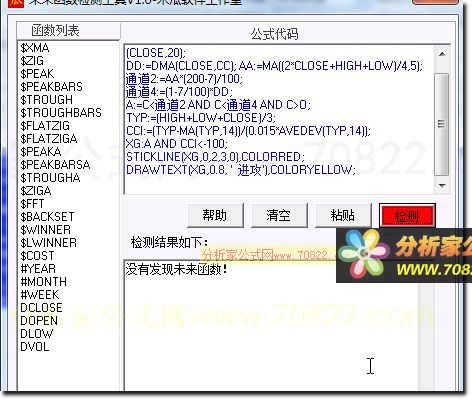Click the colorful flower logo in the watermark
The height and width of the screenshot is (400, 472).
coord(364,254)
